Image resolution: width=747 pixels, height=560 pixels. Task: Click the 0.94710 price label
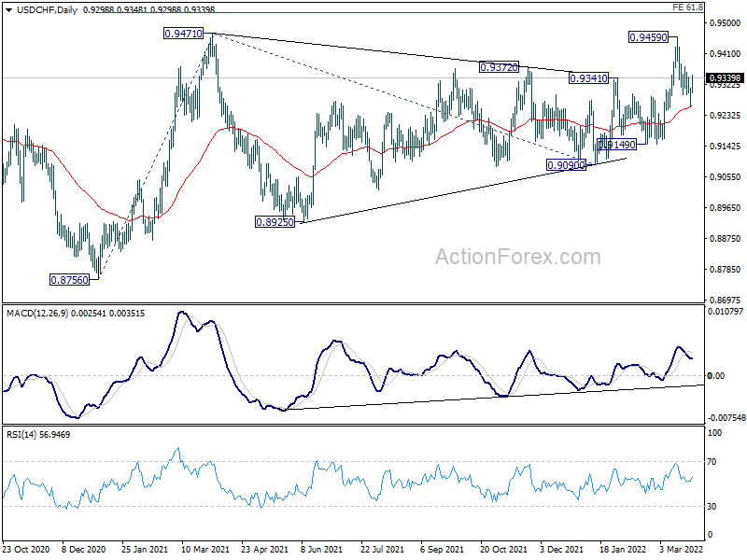tap(183, 34)
